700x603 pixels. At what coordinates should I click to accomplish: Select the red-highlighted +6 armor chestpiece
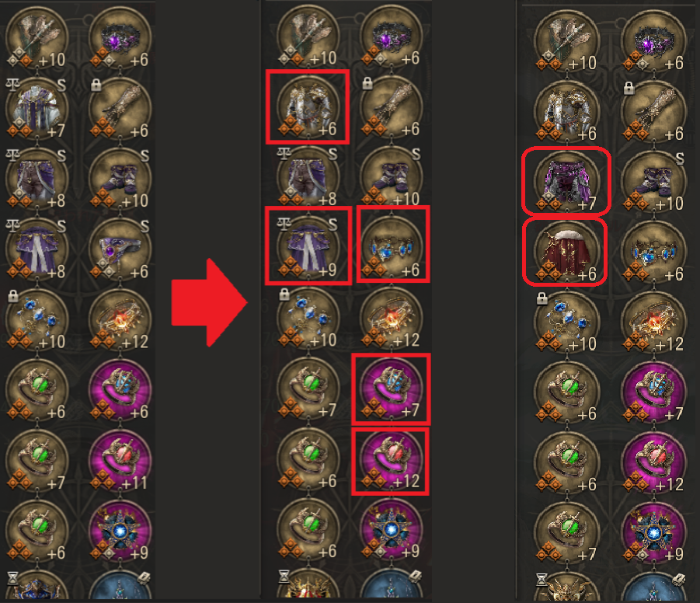[x=308, y=106]
